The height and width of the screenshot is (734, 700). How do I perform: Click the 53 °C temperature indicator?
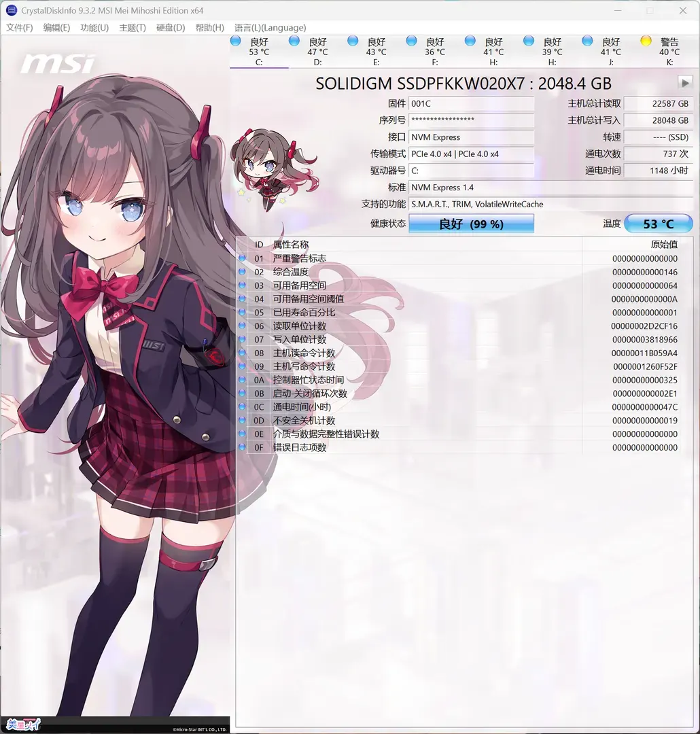(659, 224)
